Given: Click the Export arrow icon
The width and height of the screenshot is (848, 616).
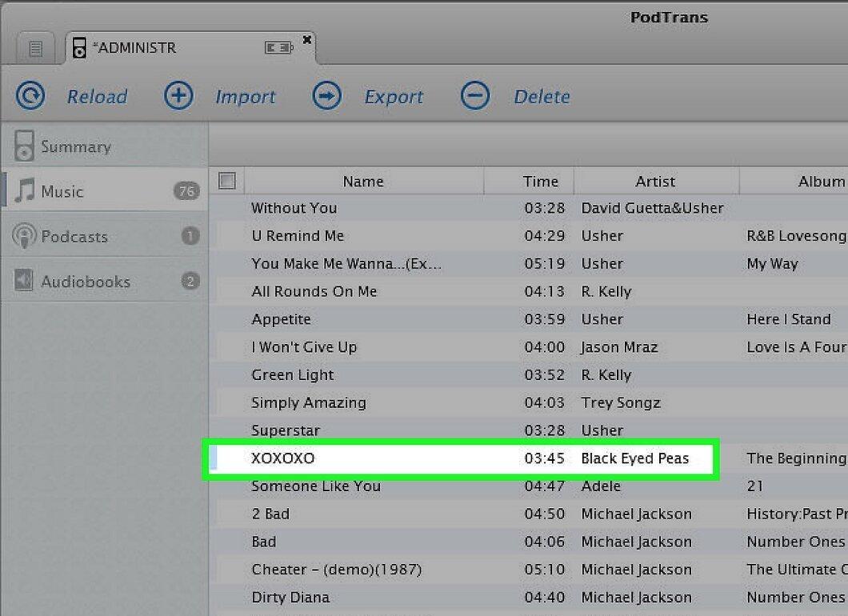Looking at the screenshot, I should tap(326, 96).
